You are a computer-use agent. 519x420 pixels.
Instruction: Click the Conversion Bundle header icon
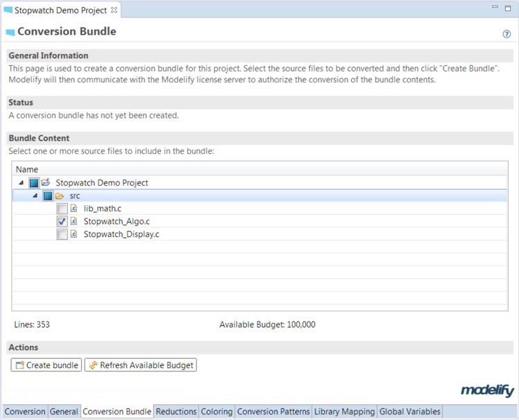[10, 32]
